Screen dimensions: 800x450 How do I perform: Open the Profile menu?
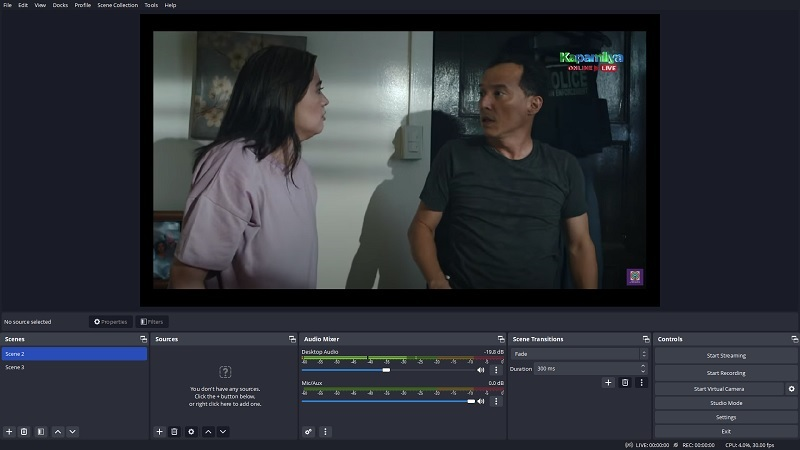(x=83, y=5)
